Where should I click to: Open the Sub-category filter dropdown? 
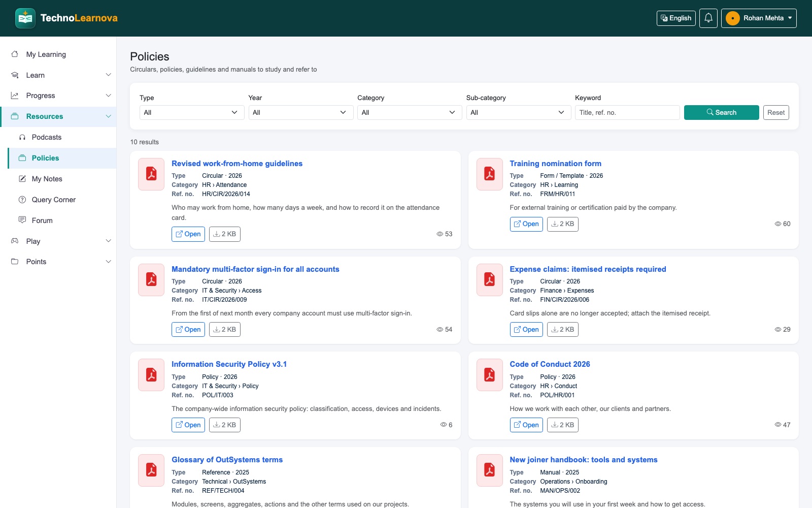coord(519,112)
